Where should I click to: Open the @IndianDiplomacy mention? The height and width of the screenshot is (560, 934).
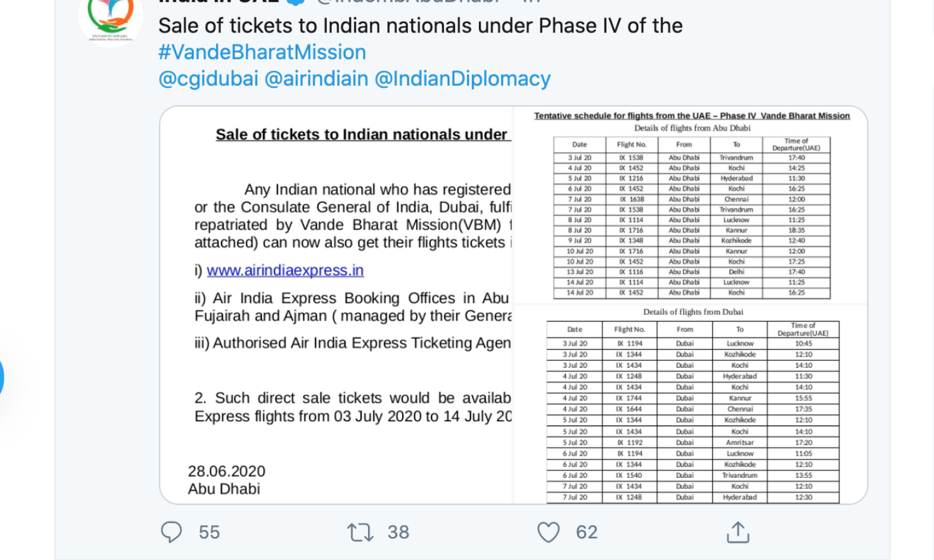[x=463, y=79]
